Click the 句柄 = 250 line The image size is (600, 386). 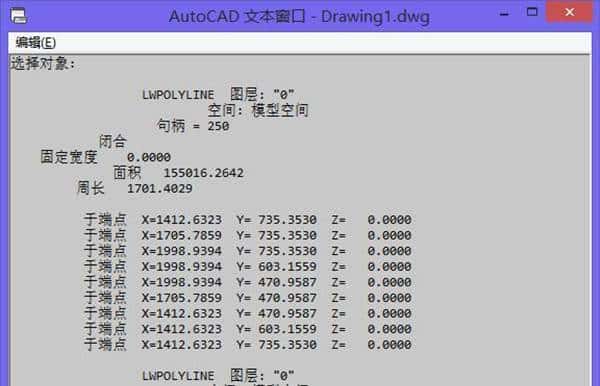point(193,126)
